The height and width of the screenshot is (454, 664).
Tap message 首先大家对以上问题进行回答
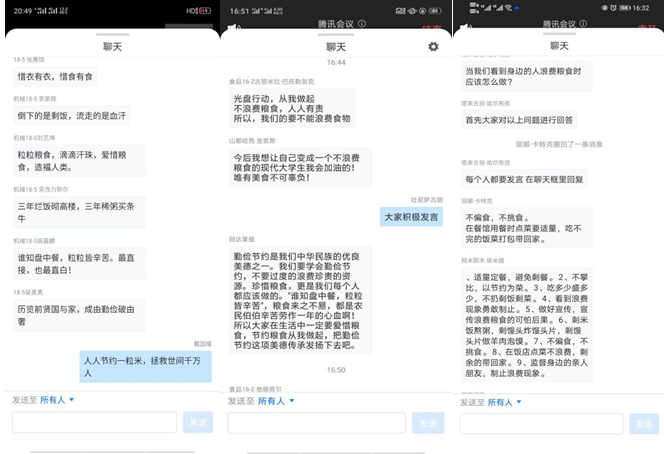point(519,119)
